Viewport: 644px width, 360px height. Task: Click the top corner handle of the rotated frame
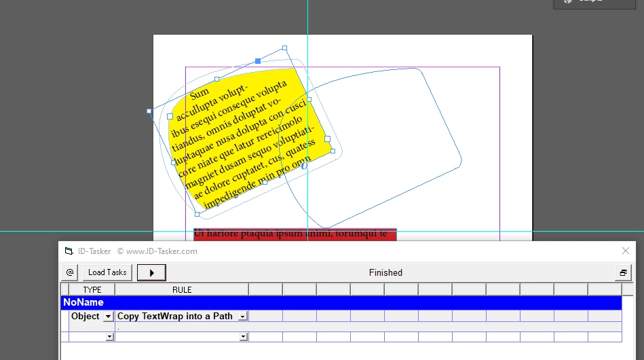tap(284, 48)
